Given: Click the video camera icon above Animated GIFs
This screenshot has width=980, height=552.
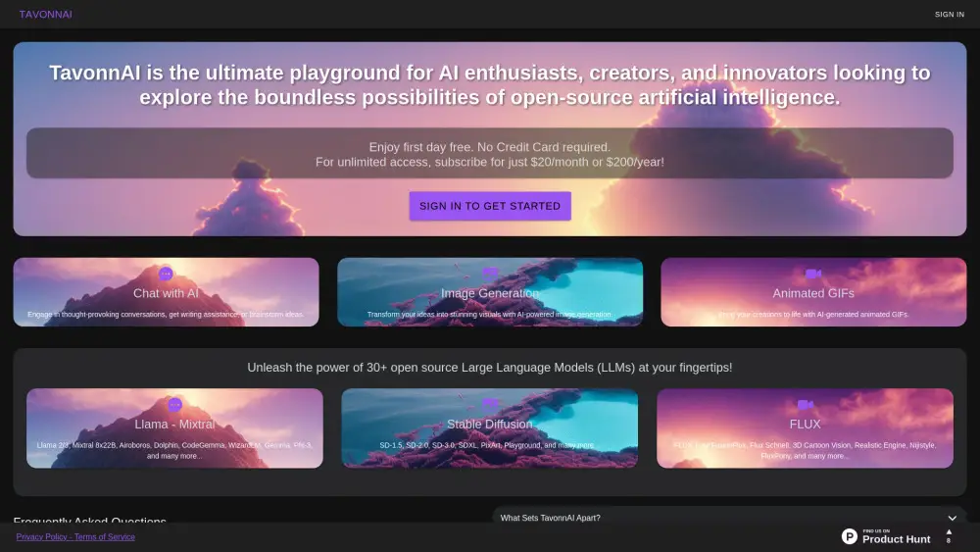Looking at the screenshot, I should (x=812, y=274).
